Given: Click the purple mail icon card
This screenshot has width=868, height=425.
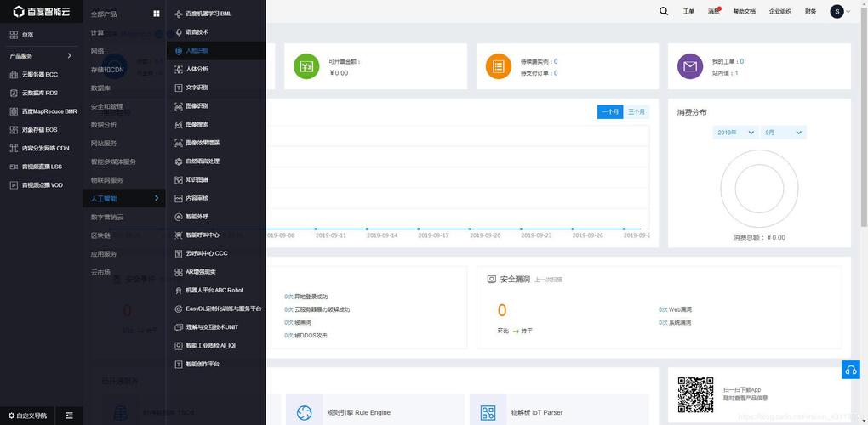Looking at the screenshot, I should (x=690, y=66).
